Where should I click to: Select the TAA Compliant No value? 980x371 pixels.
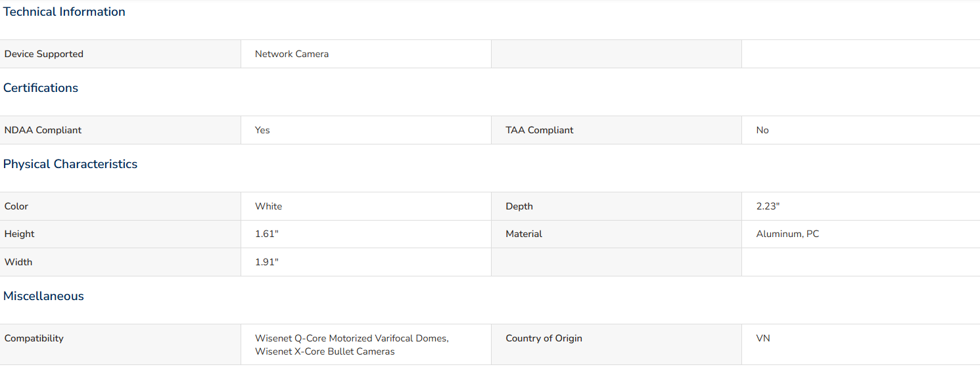point(762,130)
